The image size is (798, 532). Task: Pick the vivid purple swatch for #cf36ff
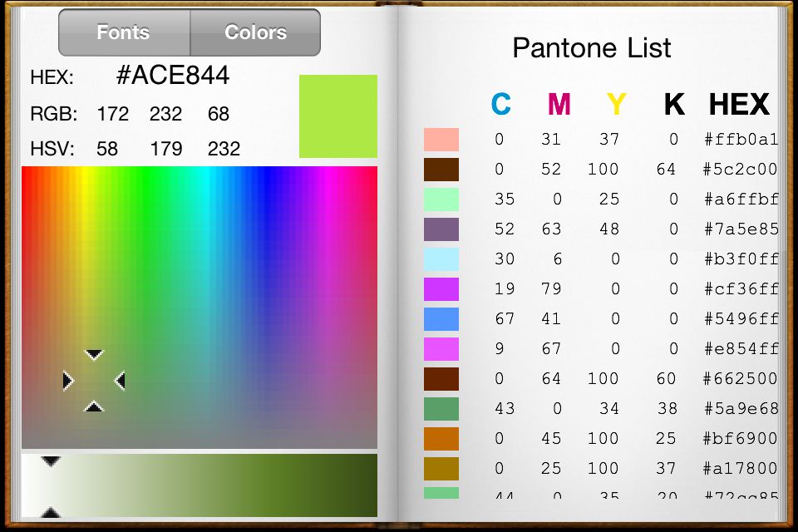click(x=441, y=289)
